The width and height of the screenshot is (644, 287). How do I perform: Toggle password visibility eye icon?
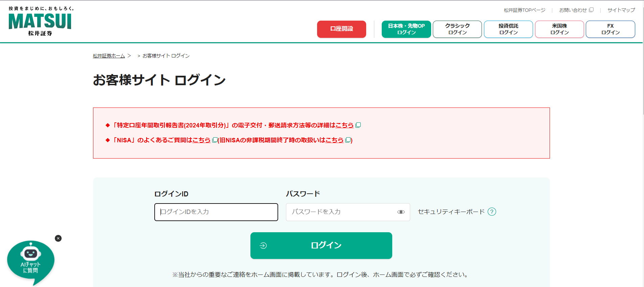(x=401, y=212)
